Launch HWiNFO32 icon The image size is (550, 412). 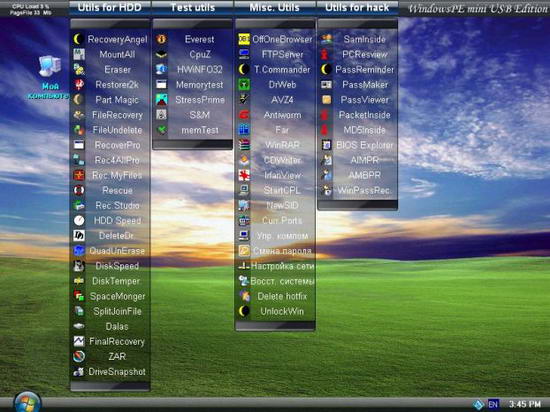click(161, 69)
